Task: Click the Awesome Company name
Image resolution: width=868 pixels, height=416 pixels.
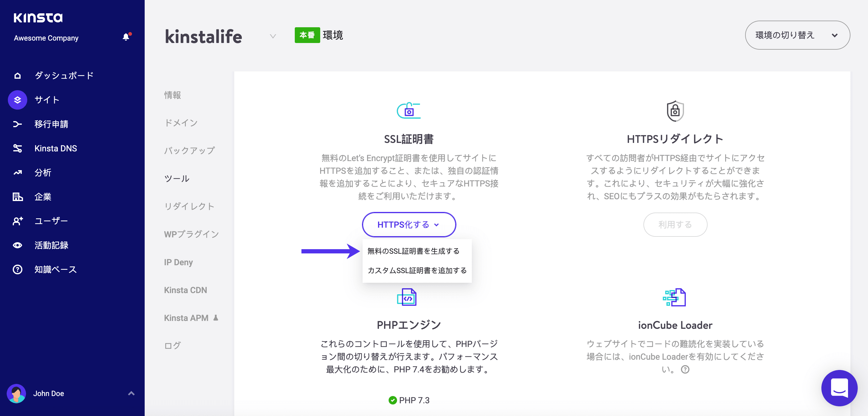Action: pyautogui.click(x=46, y=38)
